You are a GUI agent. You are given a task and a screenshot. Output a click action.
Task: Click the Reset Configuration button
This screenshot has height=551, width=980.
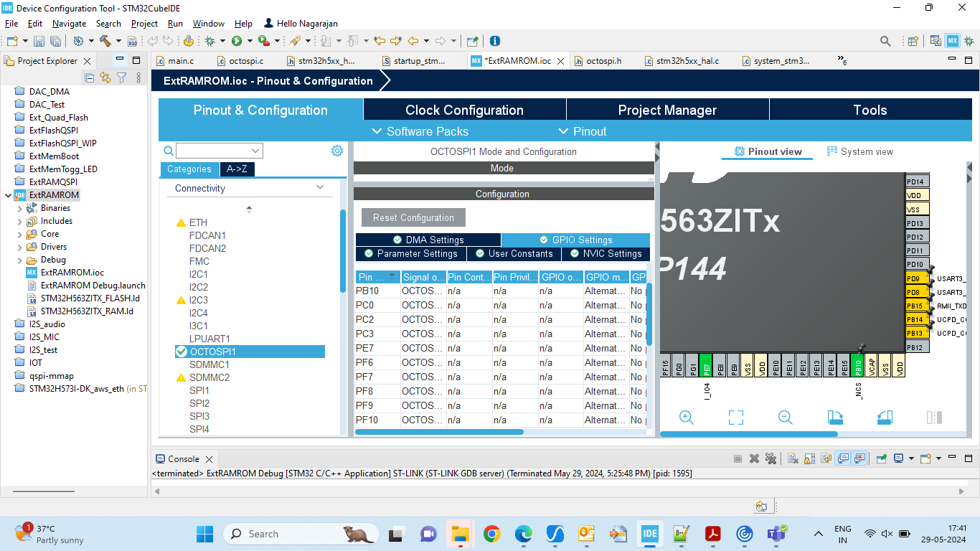413,217
